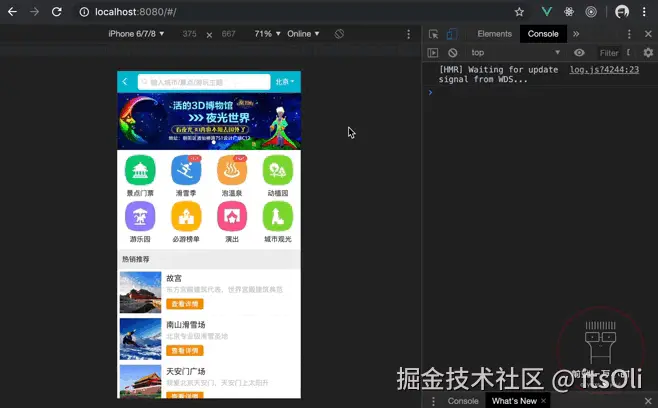Tap the 动植园 category icon
This screenshot has width=658, height=408.
pyautogui.click(x=278, y=170)
